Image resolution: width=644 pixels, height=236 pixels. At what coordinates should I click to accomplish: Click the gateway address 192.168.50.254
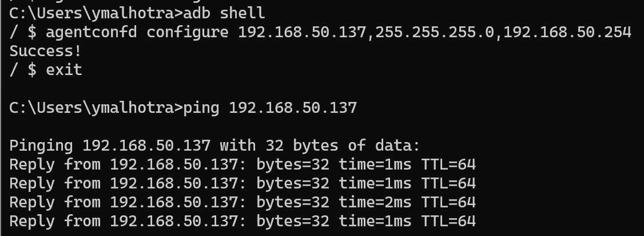[x=567, y=32]
